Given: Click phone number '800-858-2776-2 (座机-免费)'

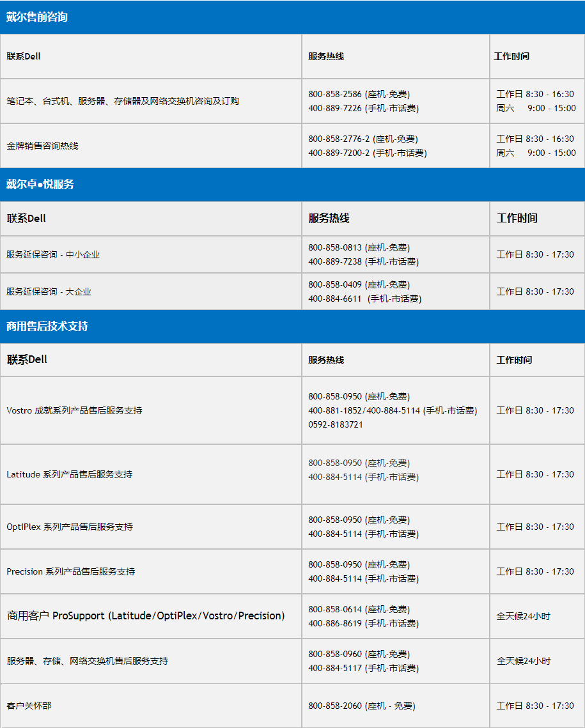Looking at the screenshot, I should tap(363, 139).
